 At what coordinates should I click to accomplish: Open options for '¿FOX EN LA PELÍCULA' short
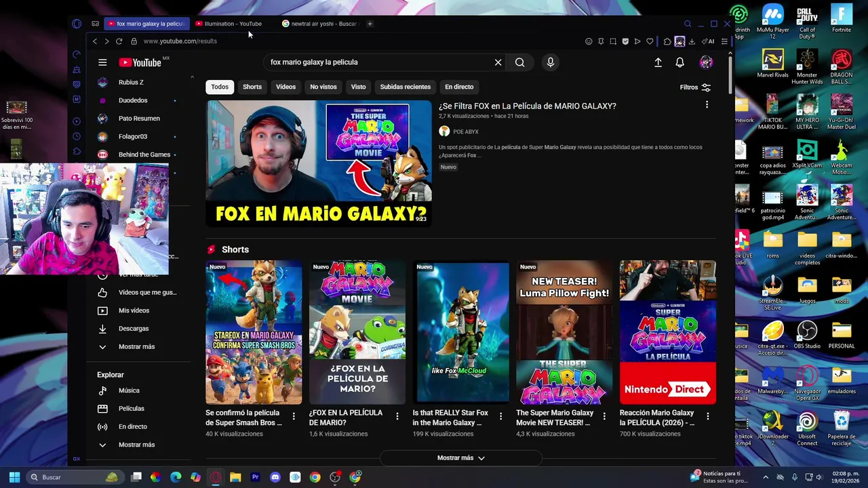pos(397,416)
